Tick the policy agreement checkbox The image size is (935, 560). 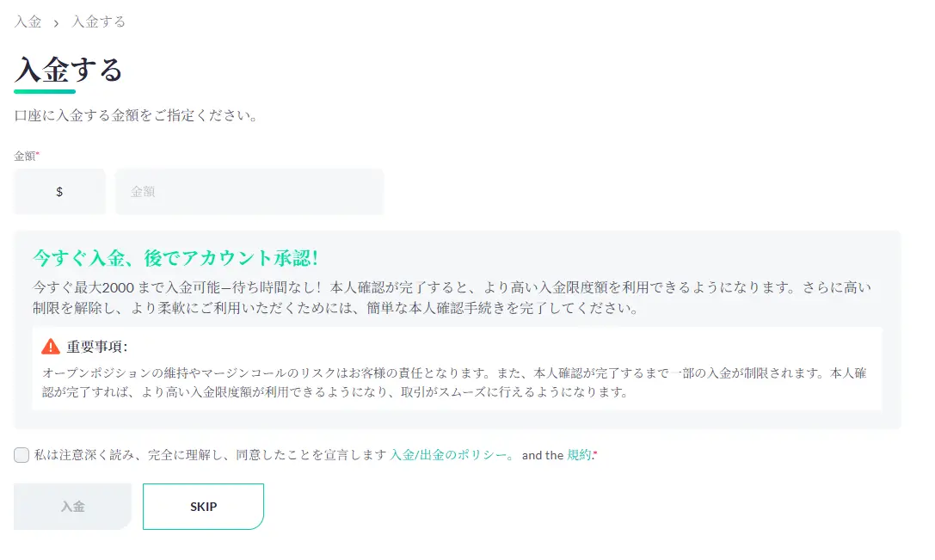click(x=22, y=455)
